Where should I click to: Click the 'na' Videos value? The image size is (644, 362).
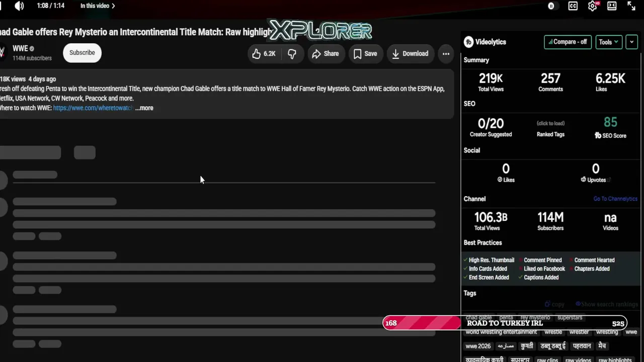point(610,218)
